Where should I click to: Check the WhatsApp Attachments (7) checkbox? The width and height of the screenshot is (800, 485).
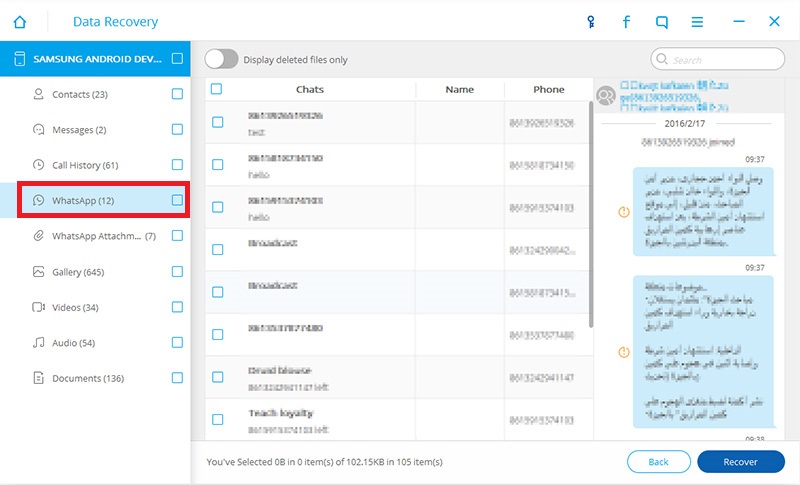coord(177,236)
